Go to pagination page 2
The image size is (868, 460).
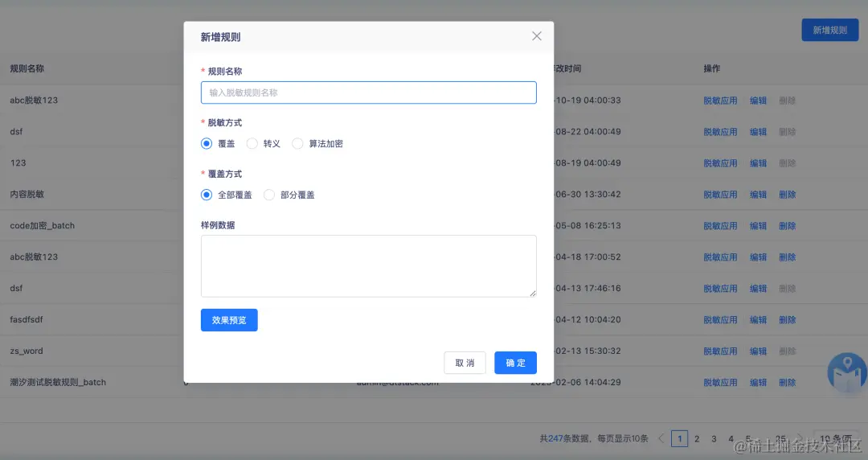[696, 438]
